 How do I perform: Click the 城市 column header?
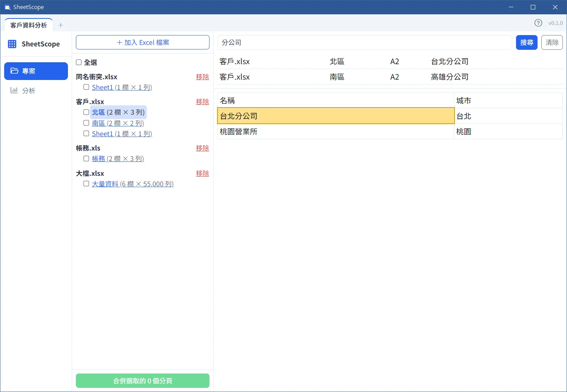point(508,100)
